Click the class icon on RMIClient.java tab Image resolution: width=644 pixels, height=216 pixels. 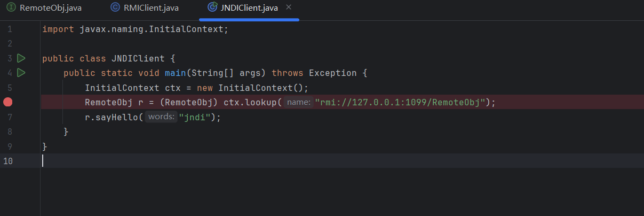pyautogui.click(x=115, y=8)
